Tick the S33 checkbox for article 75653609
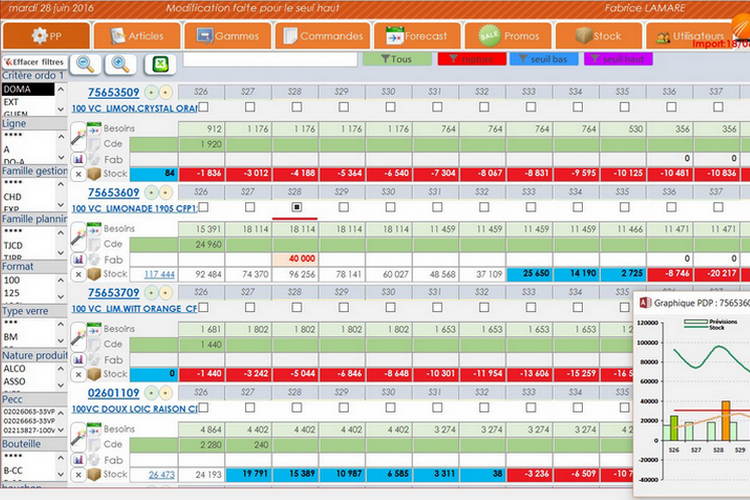 click(529, 207)
